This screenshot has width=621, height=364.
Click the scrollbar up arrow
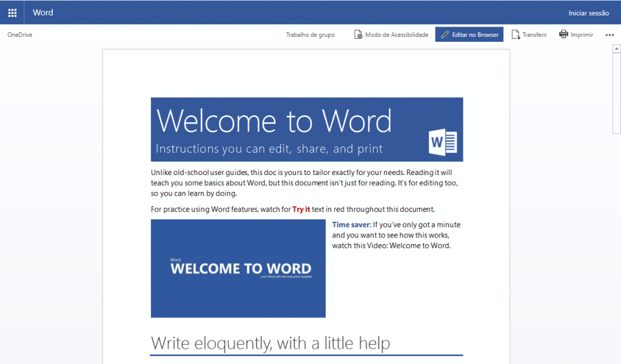(x=616, y=48)
